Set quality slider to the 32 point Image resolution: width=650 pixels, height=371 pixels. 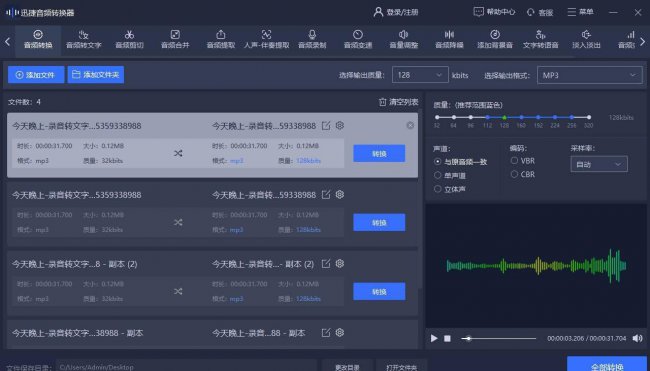[437, 117]
